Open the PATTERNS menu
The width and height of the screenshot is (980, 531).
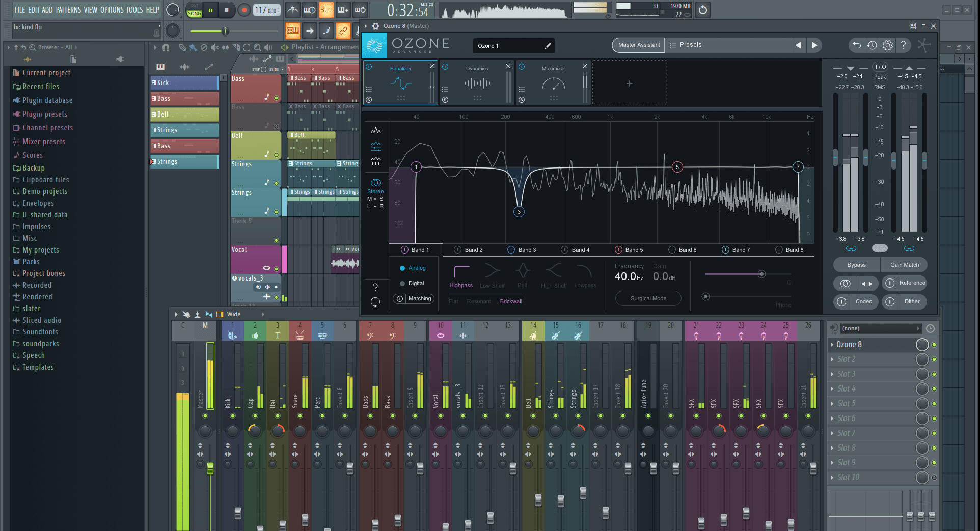point(68,10)
